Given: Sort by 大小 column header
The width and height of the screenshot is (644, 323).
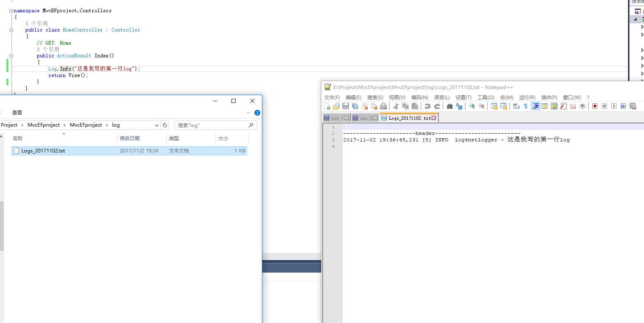Looking at the screenshot, I should (x=223, y=139).
